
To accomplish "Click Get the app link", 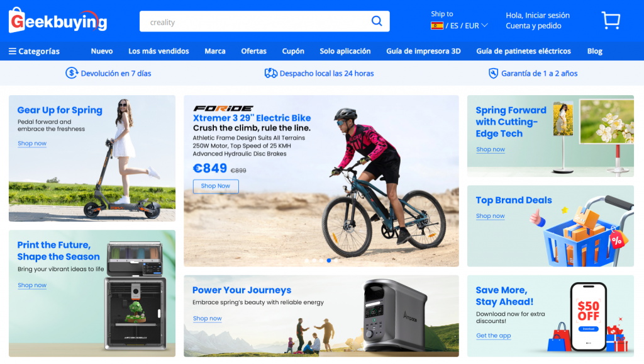I will tap(493, 336).
